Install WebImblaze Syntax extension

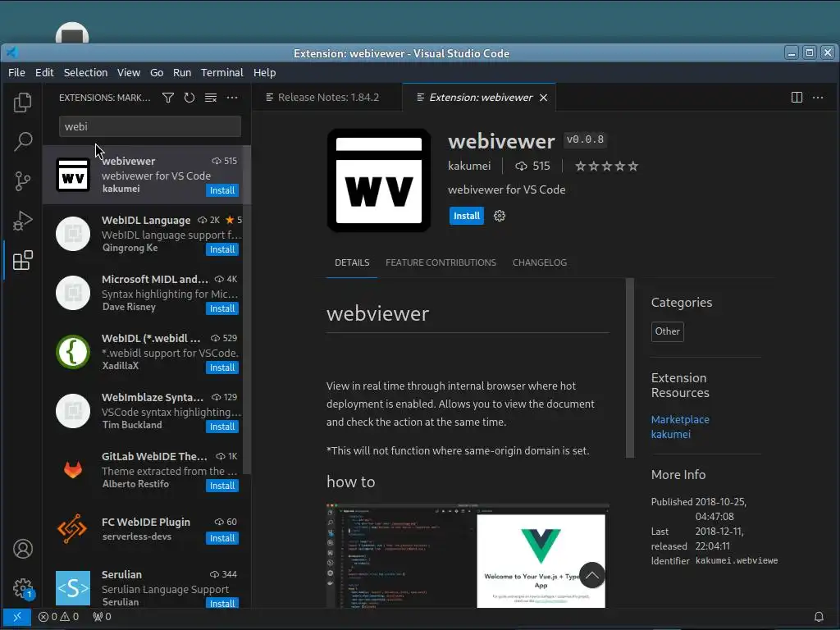click(x=222, y=427)
